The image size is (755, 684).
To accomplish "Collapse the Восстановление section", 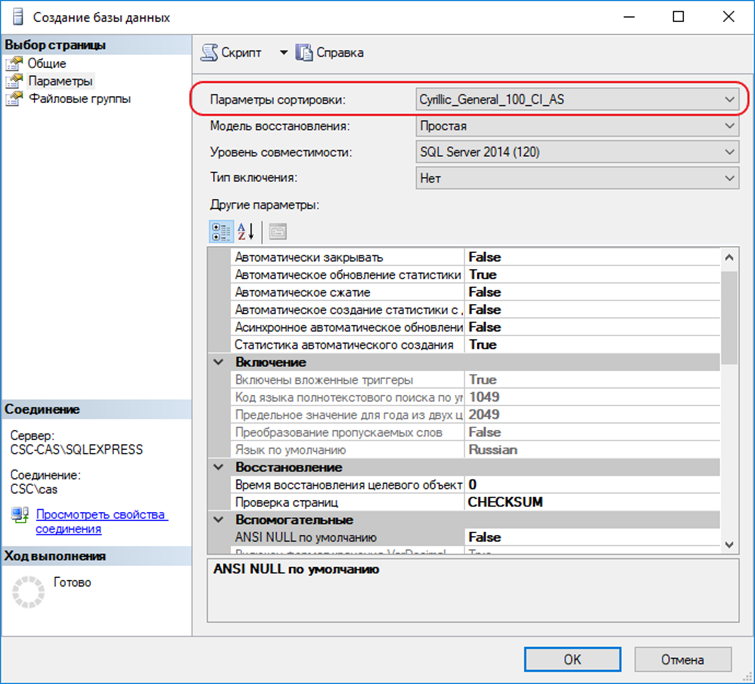I will pyautogui.click(x=219, y=467).
